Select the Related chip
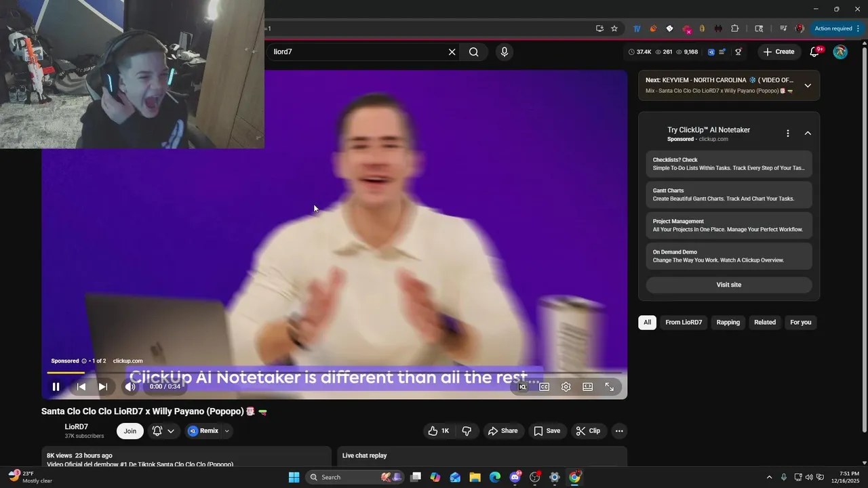Screen dimensions: 868x488 pos(765,322)
